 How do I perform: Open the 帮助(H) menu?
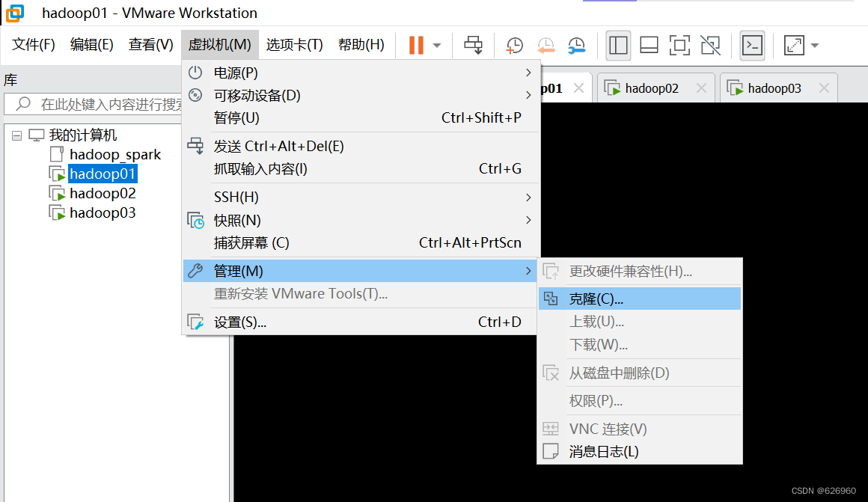[361, 44]
